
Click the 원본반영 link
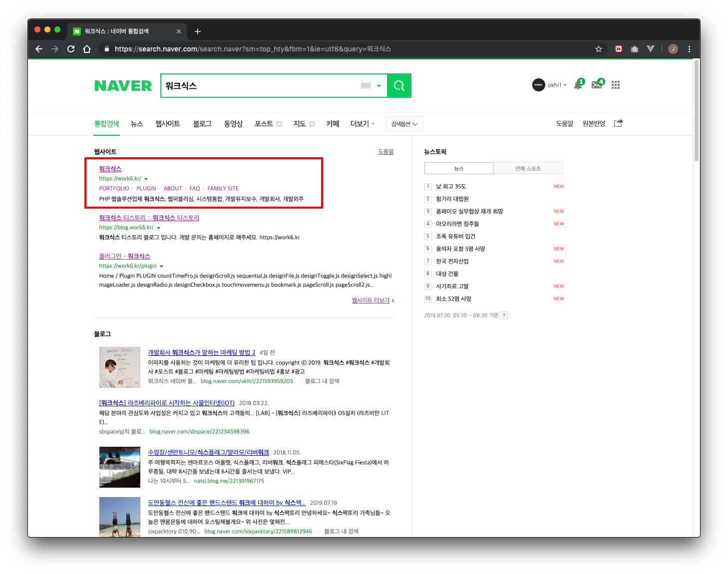pyautogui.click(x=594, y=124)
